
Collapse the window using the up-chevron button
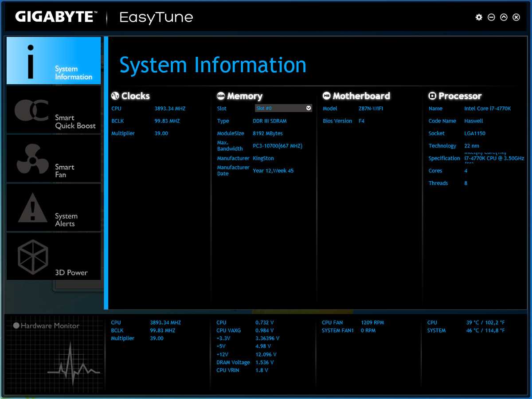coord(504,17)
